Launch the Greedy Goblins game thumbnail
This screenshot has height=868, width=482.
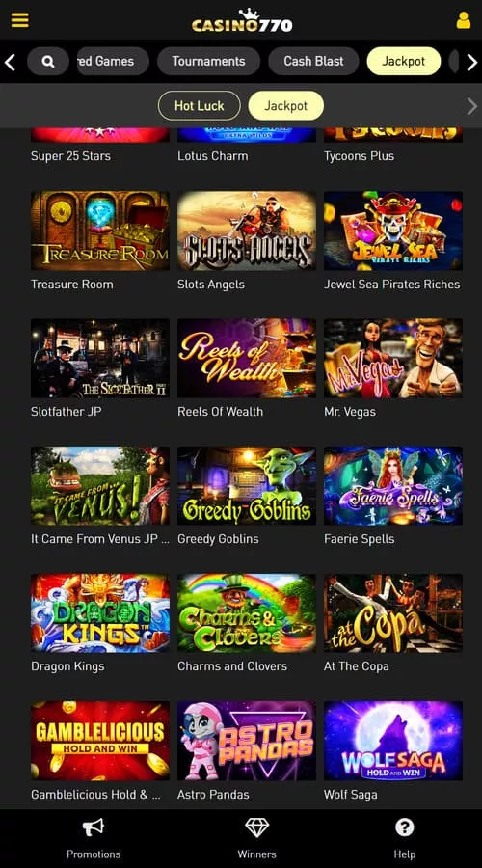point(247,485)
